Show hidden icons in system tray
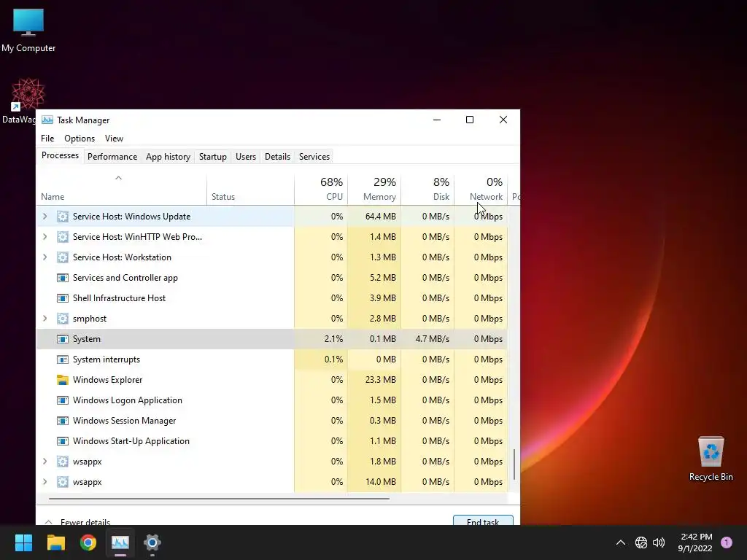The height and width of the screenshot is (560, 747). point(621,542)
